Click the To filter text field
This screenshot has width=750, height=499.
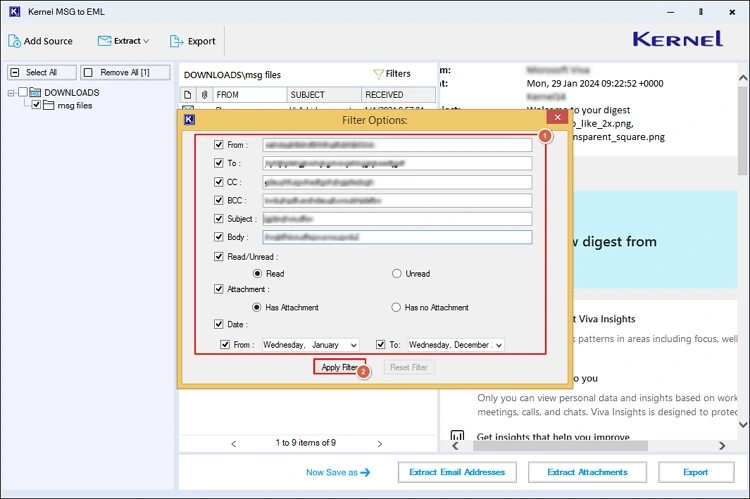[397, 163]
